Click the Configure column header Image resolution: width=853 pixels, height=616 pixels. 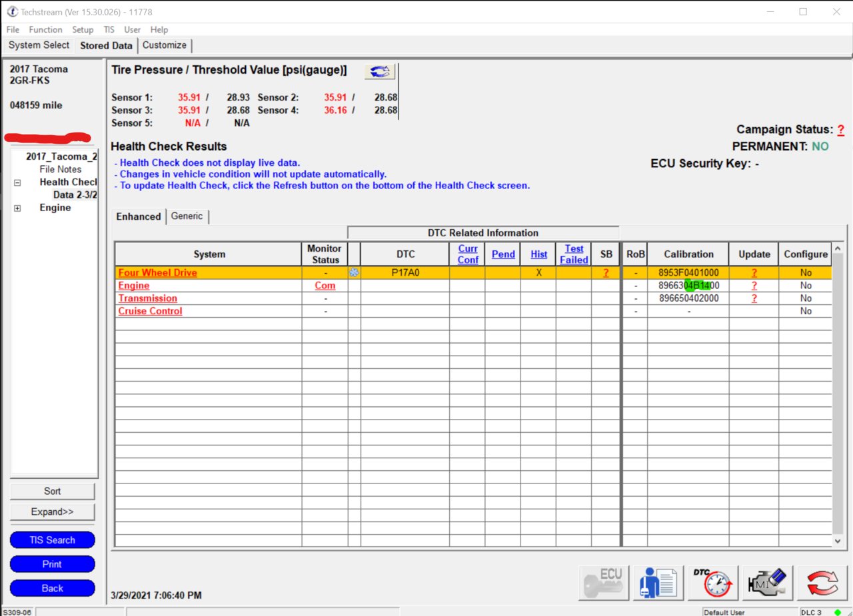point(805,254)
